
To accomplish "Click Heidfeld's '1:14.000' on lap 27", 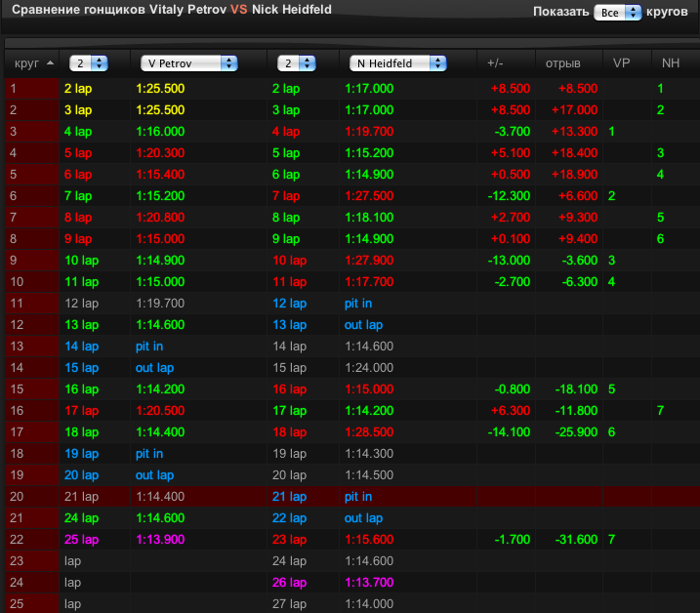I will (369, 603).
